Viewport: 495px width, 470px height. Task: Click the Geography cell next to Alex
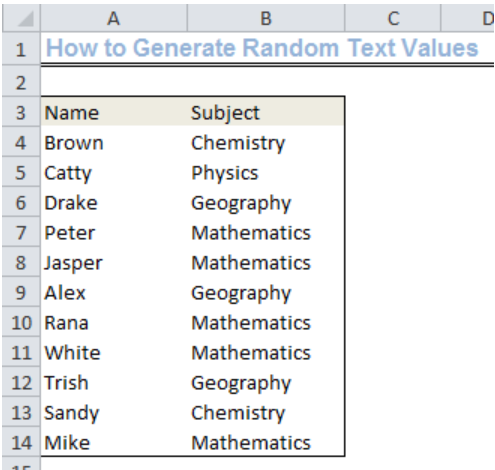266,292
